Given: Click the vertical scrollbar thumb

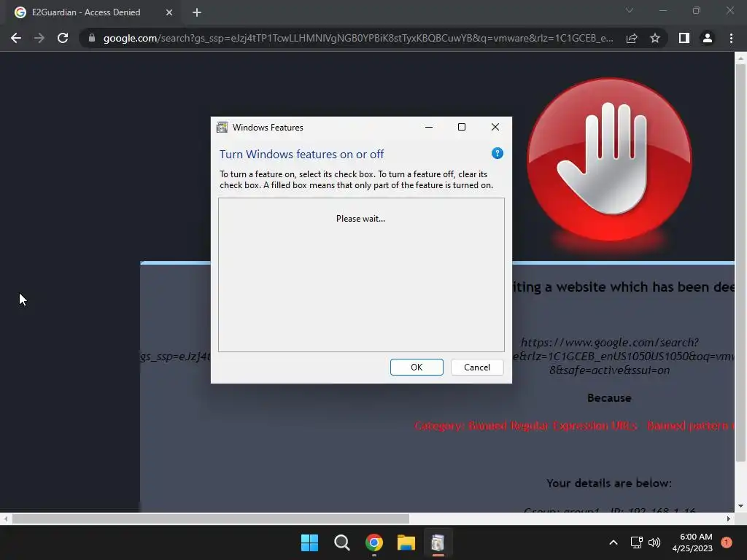Looking at the screenshot, I should coord(740,262).
